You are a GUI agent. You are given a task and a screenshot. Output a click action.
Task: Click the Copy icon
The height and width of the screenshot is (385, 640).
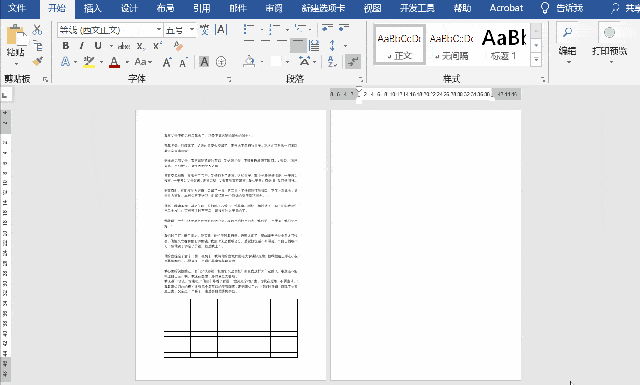(x=38, y=46)
